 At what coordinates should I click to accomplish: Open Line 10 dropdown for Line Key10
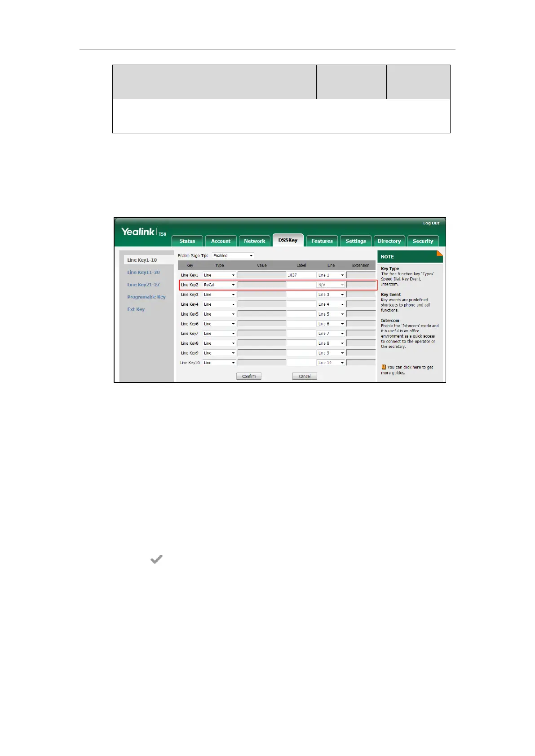pos(331,363)
